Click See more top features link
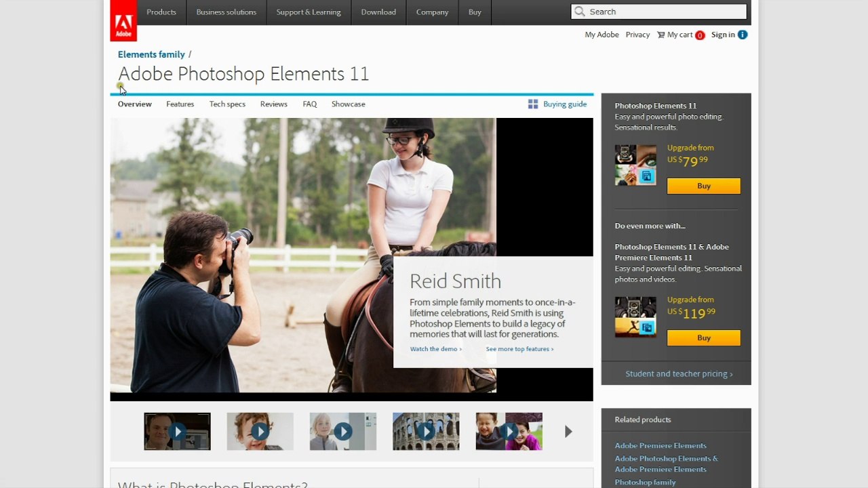This screenshot has width=868, height=488. coord(519,349)
